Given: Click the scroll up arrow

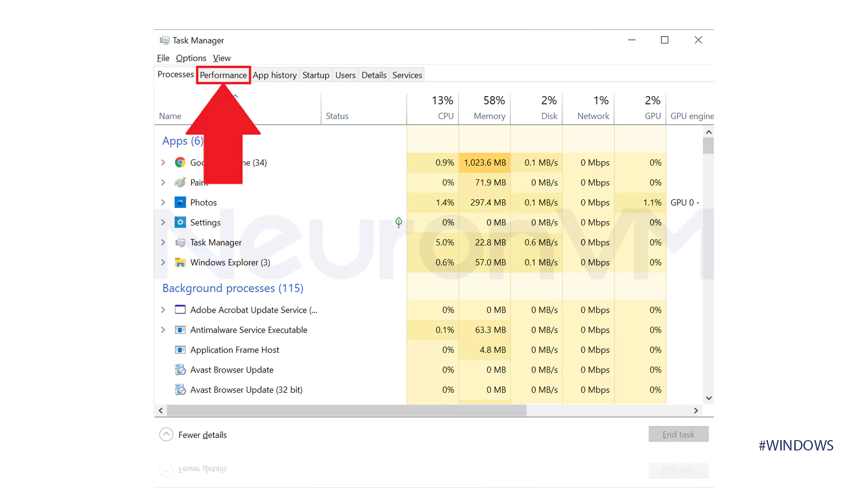Looking at the screenshot, I should (708, 132).
